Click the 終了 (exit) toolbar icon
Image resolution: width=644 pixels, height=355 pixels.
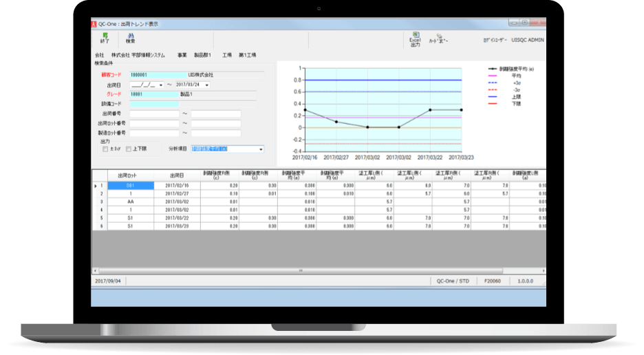(x=105, y=39)
